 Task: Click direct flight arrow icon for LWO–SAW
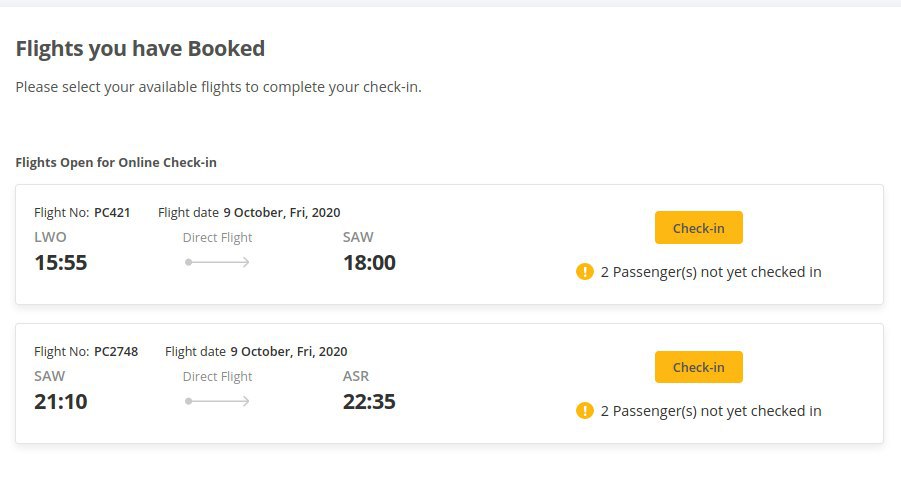[x=217, y=262]
